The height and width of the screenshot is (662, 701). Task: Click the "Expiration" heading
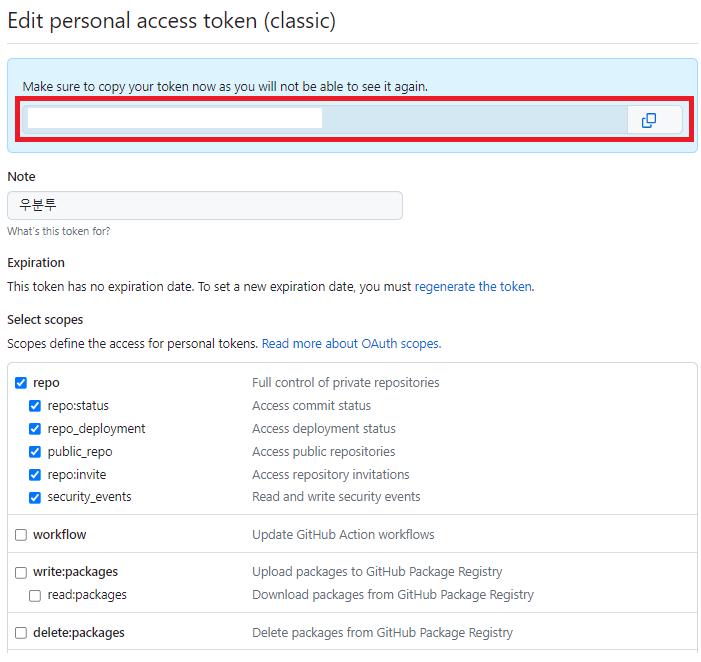36,262
